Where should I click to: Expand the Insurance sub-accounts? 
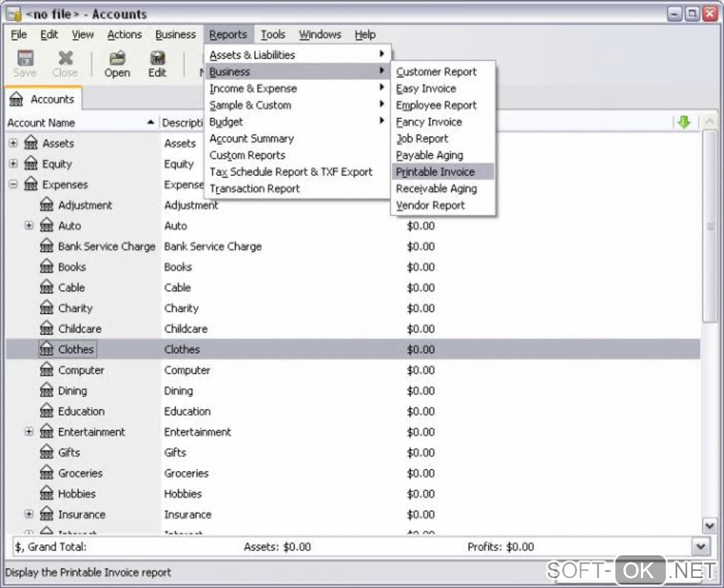[28, 514]
